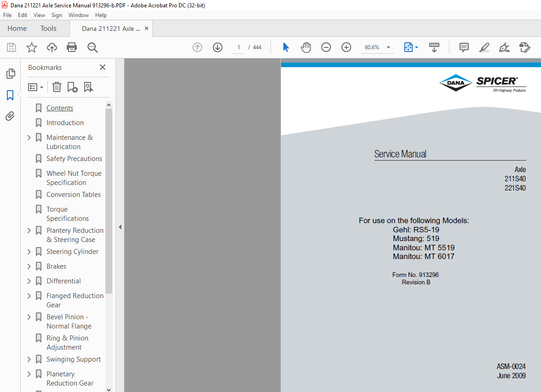Add a new bookmark
Viewport: 541px width, 392px height.
[x=72, y=87]
